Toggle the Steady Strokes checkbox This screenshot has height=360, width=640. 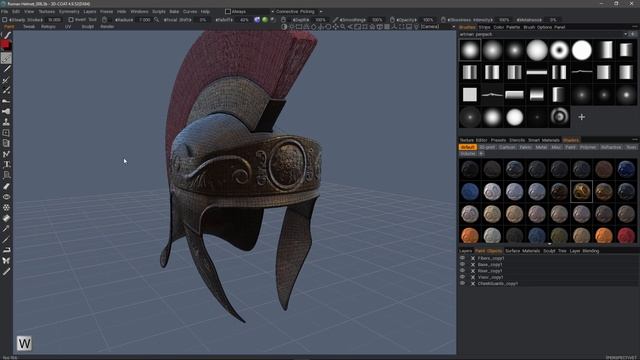4,20
